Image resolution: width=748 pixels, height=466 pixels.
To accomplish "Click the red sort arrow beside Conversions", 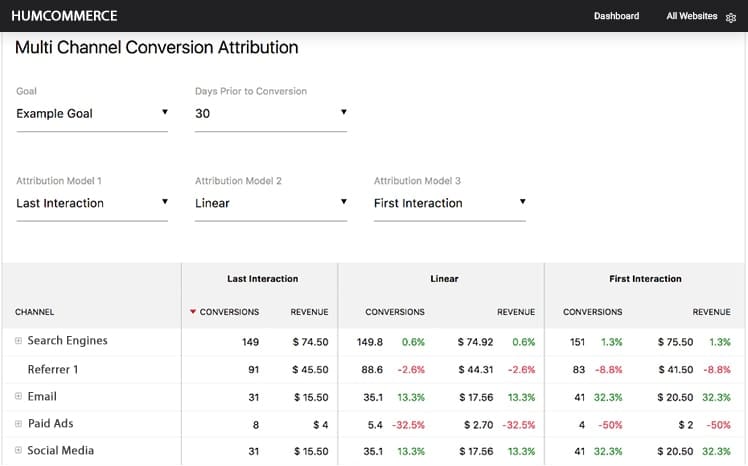I will tap(193, 312).
